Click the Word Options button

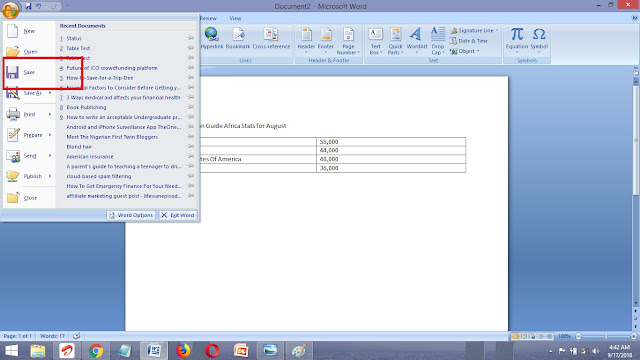pyautogui.click(x=131, y=215)
